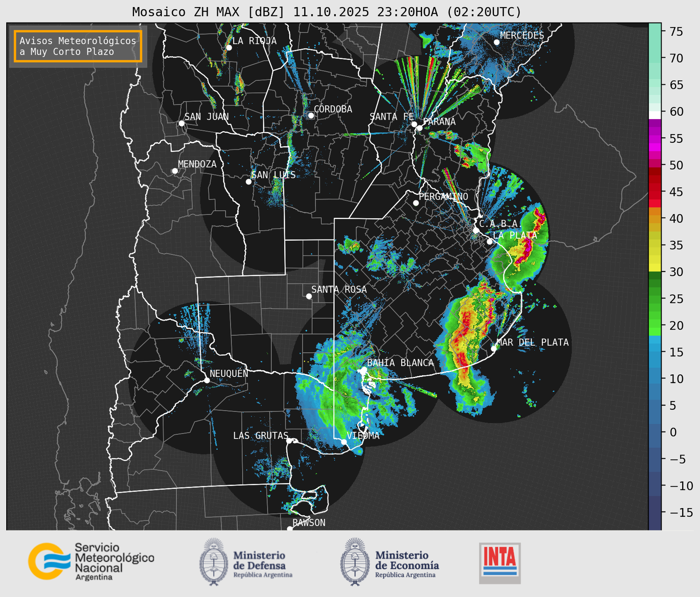Screen dimensions: 700x597
Task: Pick the magenta 55 dBZ band on the color scale
Action: click(x=654, y=138)
